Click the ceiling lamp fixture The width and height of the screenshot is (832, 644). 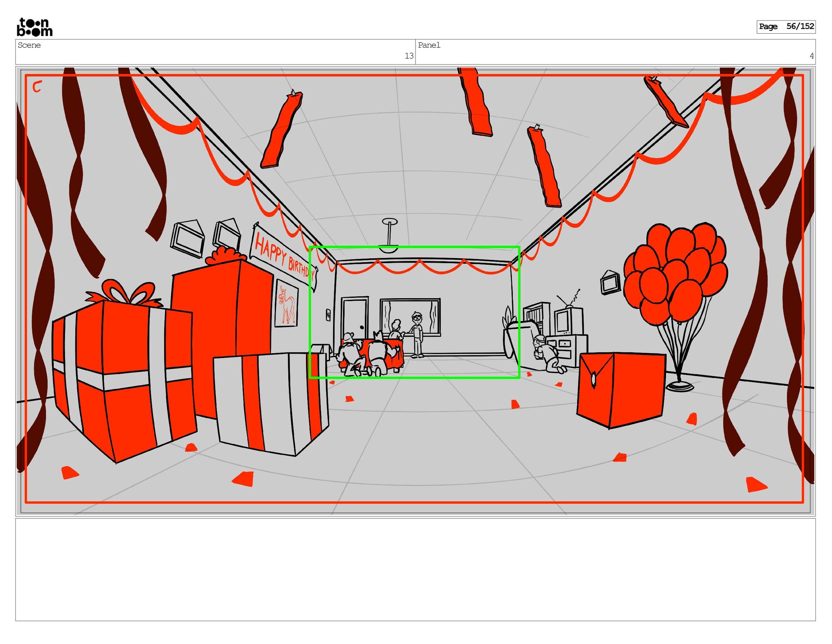[x=389, y=236]
